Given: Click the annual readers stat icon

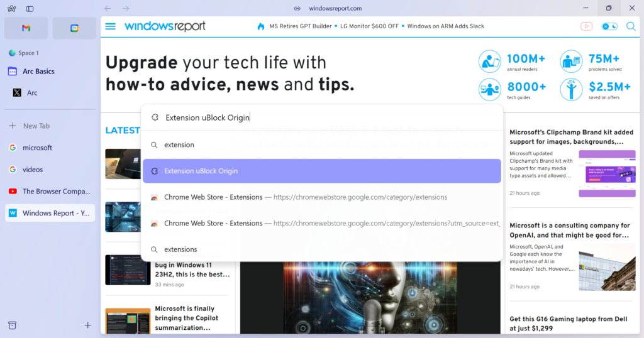Looking at the screenshot, I should pos(489,62).
